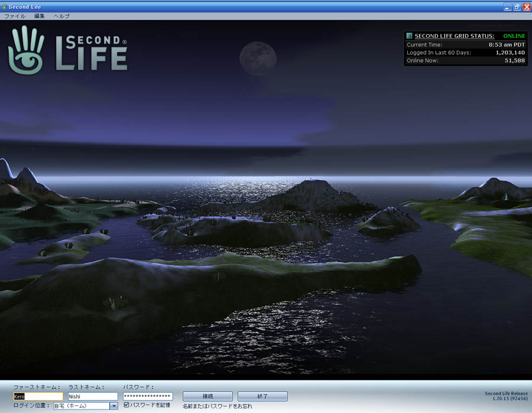Image resolution: width=532 pixels, height=413 pixels.
Task: Click the Second Life title bar icon
Action: pos(4,6)
